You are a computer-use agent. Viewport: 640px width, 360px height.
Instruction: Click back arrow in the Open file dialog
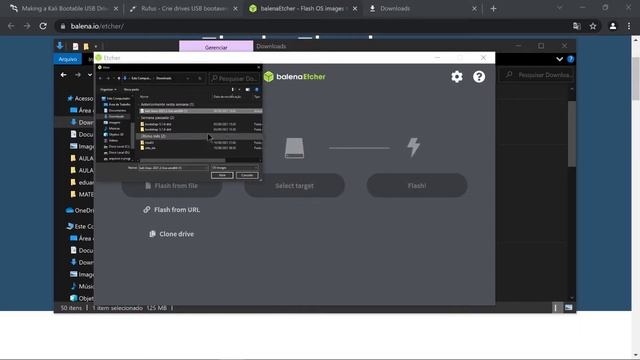pyautogui.click(x=100, y=78)
